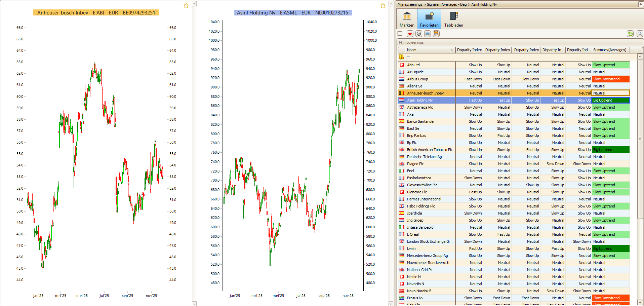
Task: Click the round clock icon in the toolbar
Action: point(418,34)
